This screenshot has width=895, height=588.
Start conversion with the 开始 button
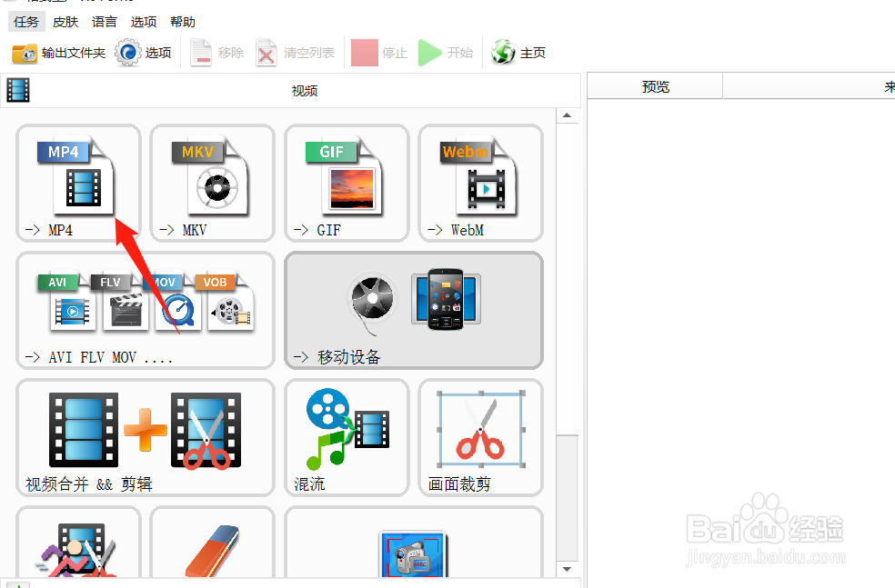(445, 53)
